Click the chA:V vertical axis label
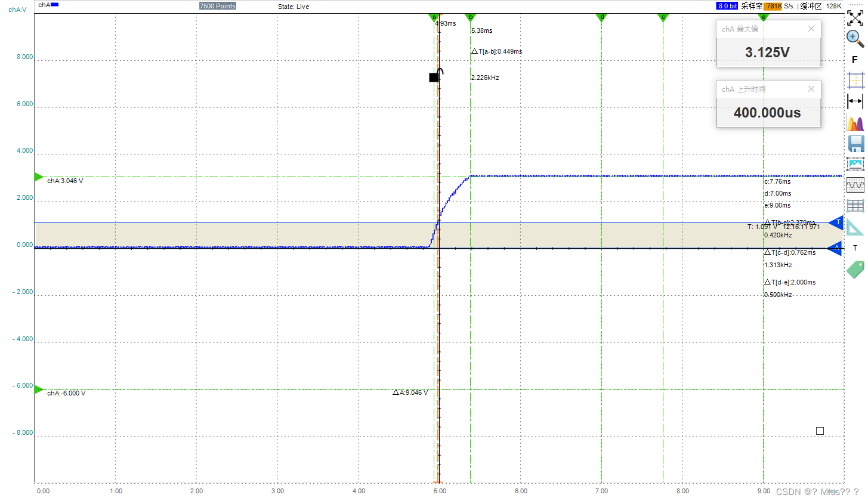 (17, 10)
